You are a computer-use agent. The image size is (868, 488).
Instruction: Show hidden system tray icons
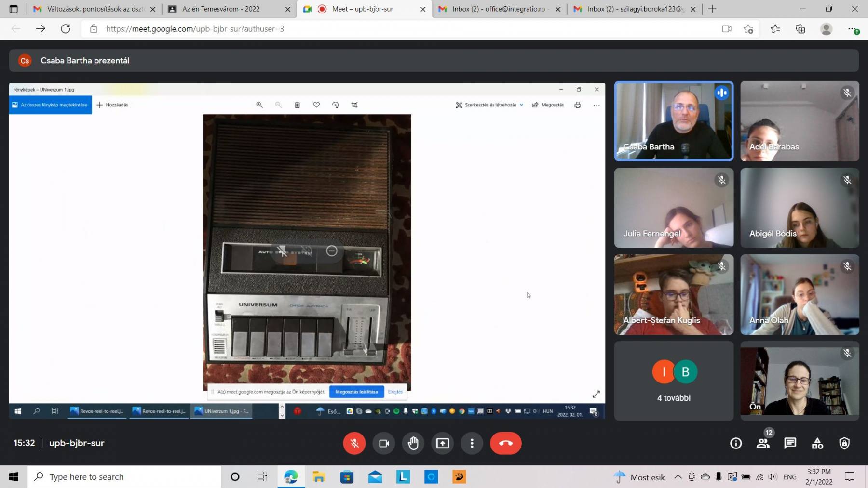(678, 477)
